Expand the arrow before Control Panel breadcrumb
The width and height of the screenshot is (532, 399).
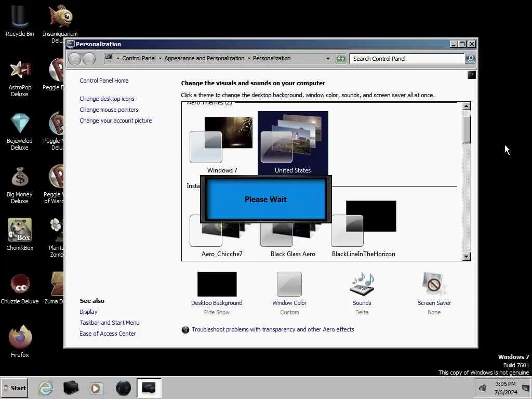pyautogui.click(x=118, y=58)
